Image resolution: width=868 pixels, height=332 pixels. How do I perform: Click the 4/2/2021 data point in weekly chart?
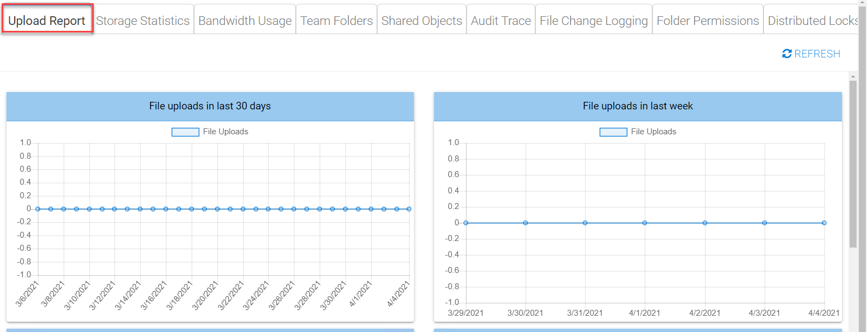click(x=705, y=223)
